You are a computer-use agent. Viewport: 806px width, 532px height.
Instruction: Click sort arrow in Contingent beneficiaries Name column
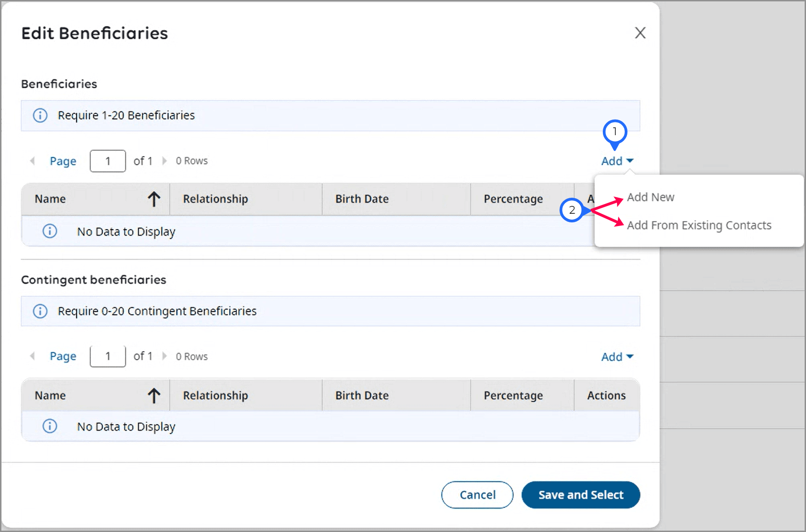pyautogui.click(x=154, y=395)
